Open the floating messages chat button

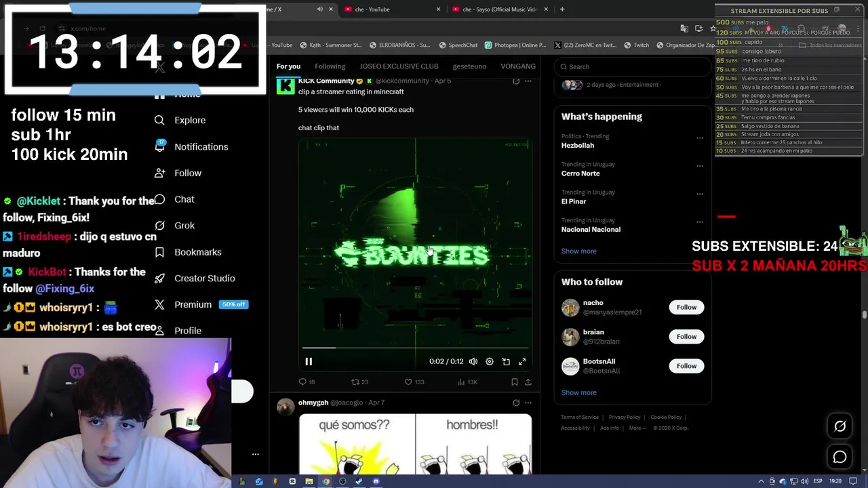point(840,457)
